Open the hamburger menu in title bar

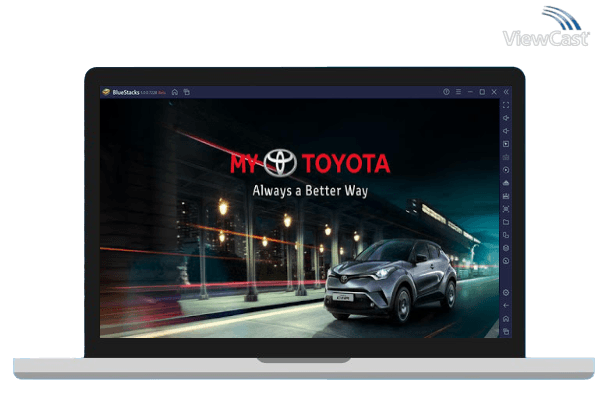tap(458, 92)
